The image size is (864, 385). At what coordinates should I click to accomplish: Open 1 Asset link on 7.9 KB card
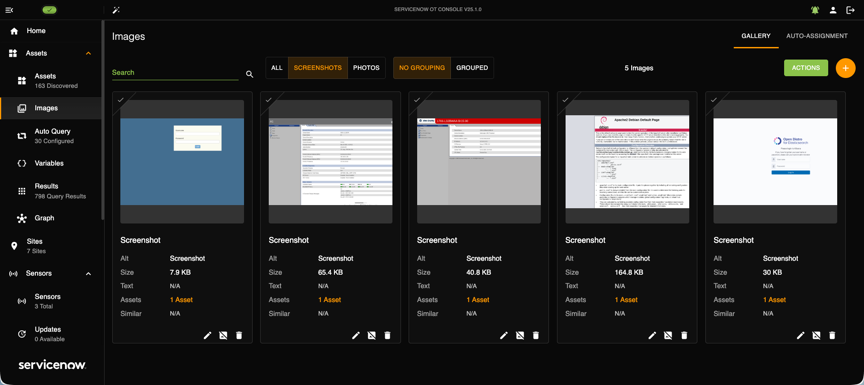pyautogui.click(x=181, y=300)
